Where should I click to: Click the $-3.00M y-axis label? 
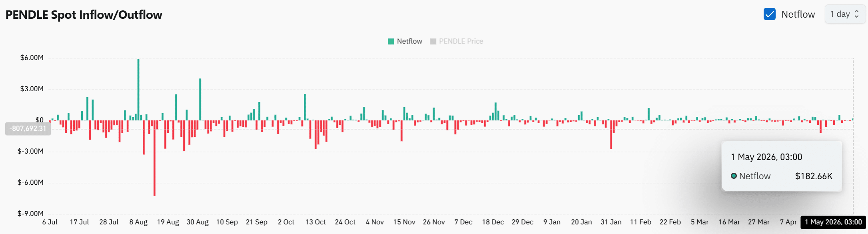tap(31, 151)
